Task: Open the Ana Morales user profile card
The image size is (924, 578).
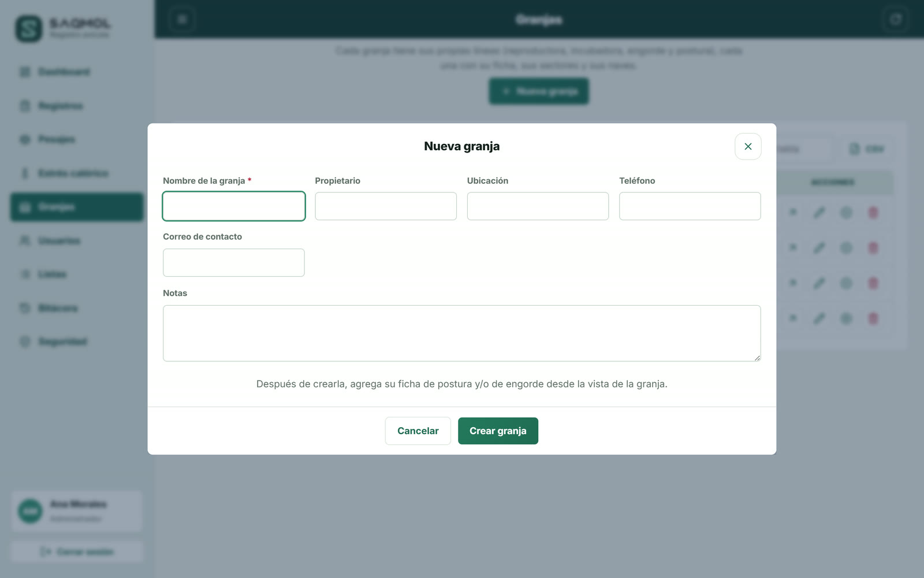Action: (77, 512)
